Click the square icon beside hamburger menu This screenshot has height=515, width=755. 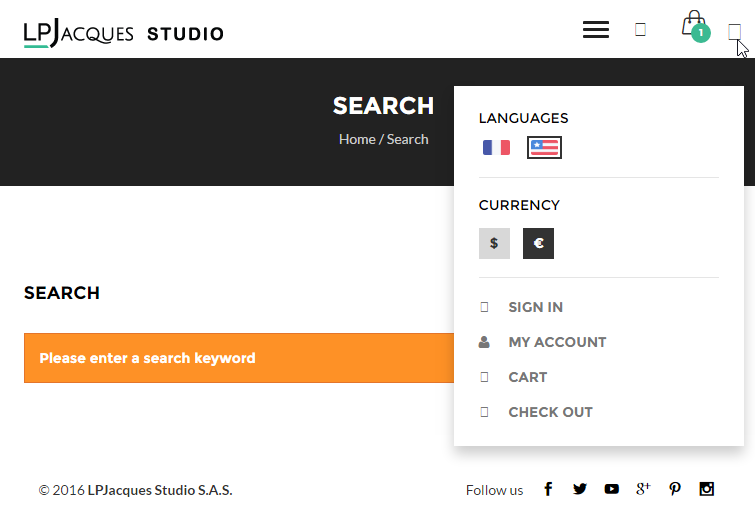[640, 30]
